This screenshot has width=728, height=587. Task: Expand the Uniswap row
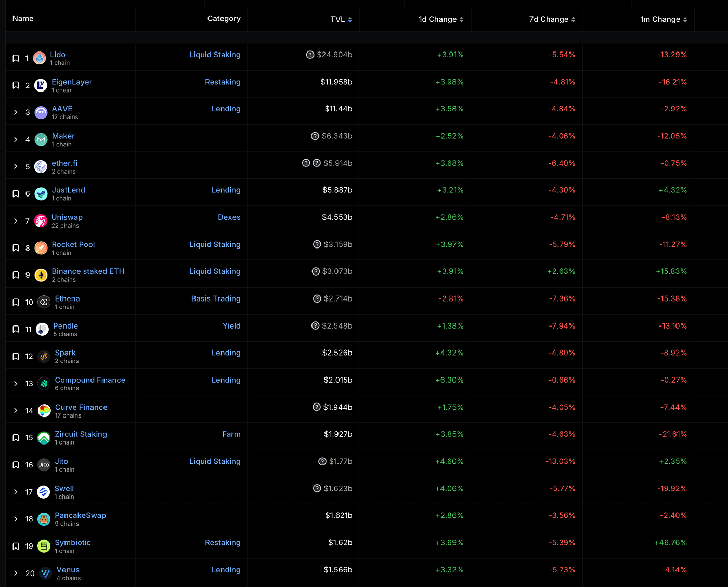pos(16,221)
